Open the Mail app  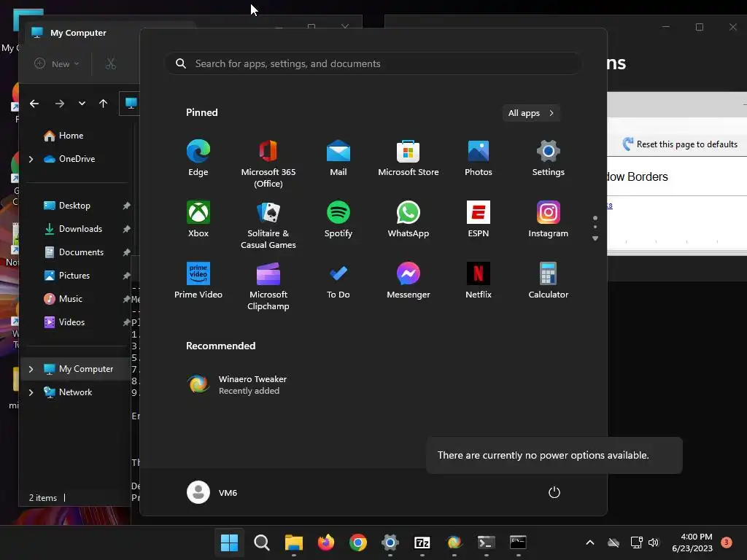[x=338, y=158]
